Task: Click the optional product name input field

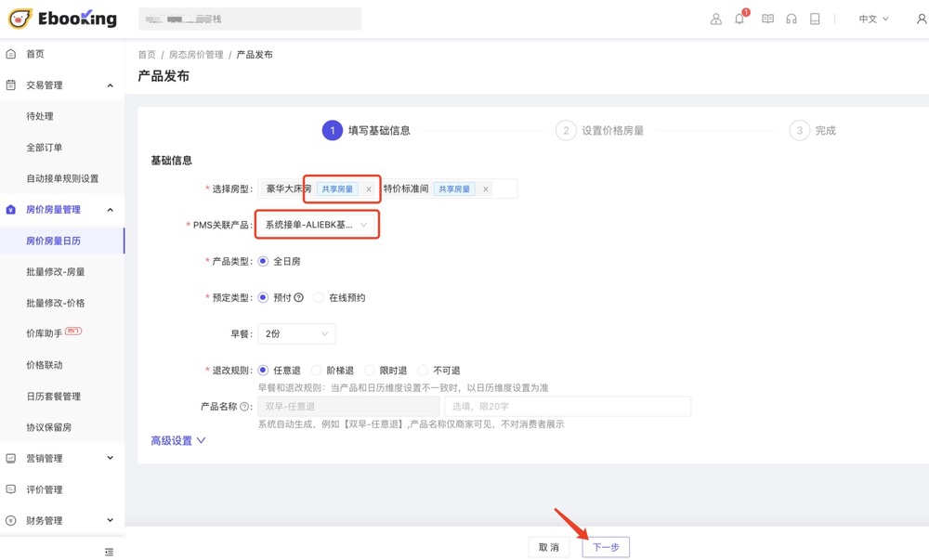Action: point(567,407)
